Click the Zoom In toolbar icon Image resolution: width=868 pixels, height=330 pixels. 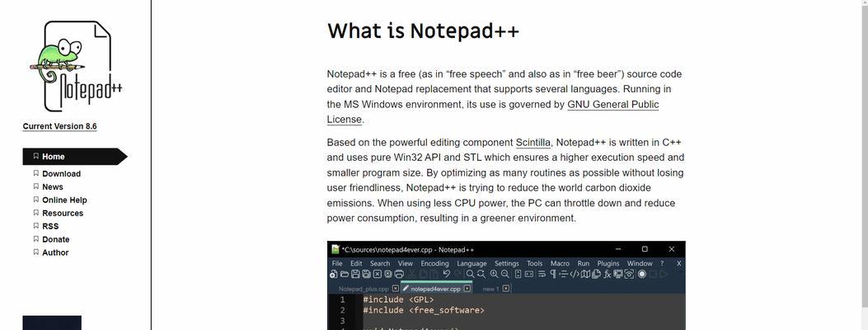coord(495,274)
